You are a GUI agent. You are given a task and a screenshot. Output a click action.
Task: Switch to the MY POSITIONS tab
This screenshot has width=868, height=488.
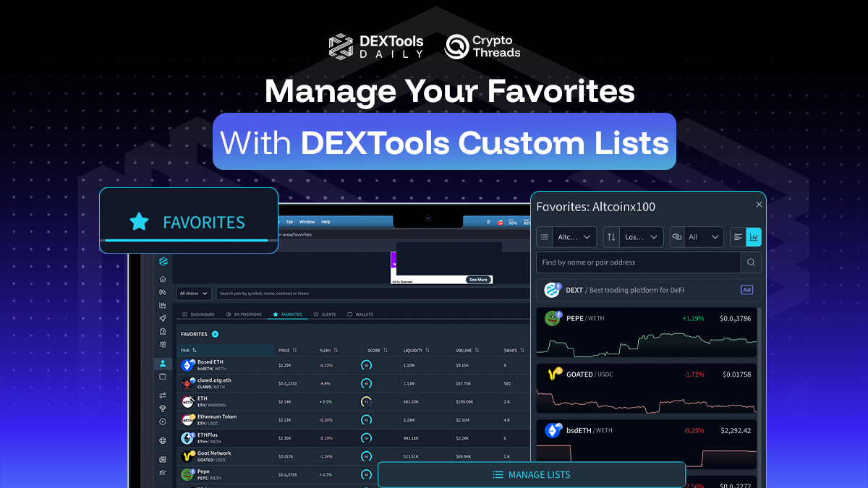pyautogui.click(x=244, y=314)
